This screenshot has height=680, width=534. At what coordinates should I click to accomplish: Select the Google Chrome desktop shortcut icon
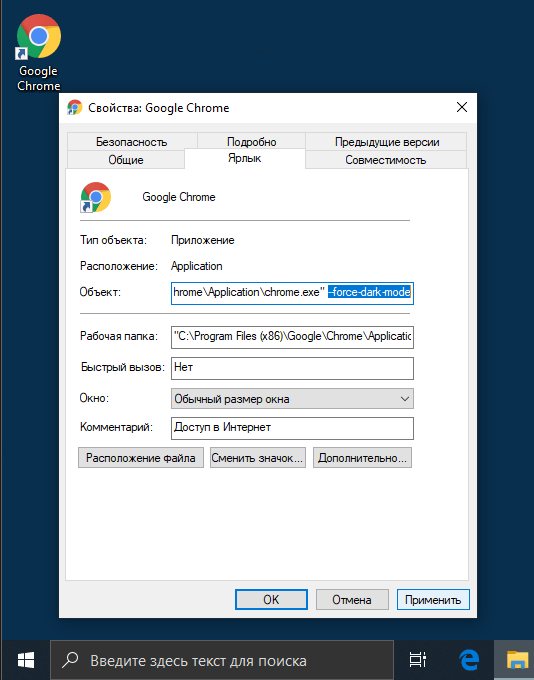click(39, 52)
